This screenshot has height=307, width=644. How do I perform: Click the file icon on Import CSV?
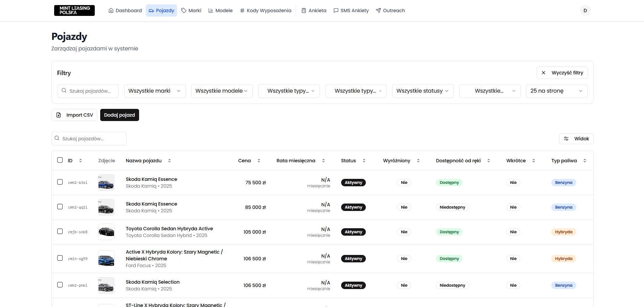pyautogui.click(x=59, y=115)
